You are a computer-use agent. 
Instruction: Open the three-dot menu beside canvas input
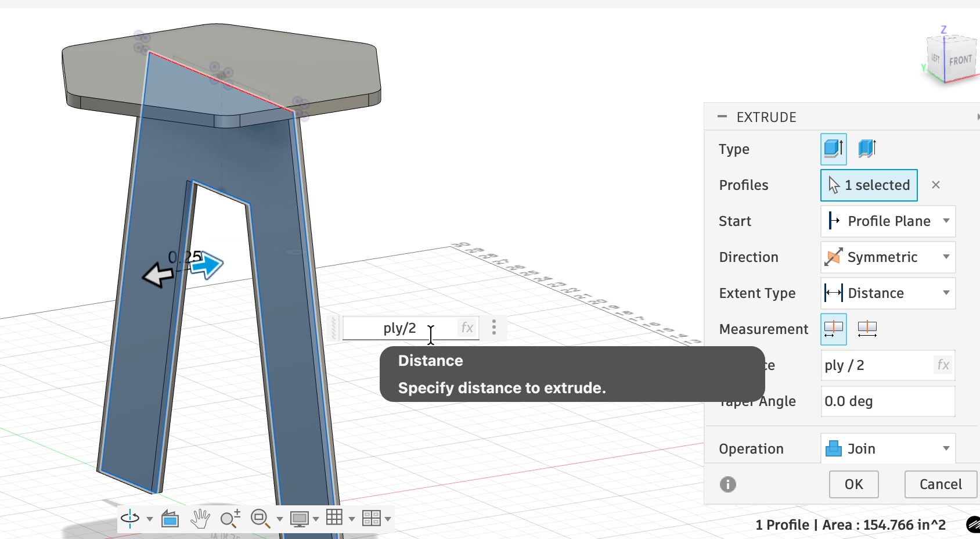pyautogui.click(x=494, y=327)
